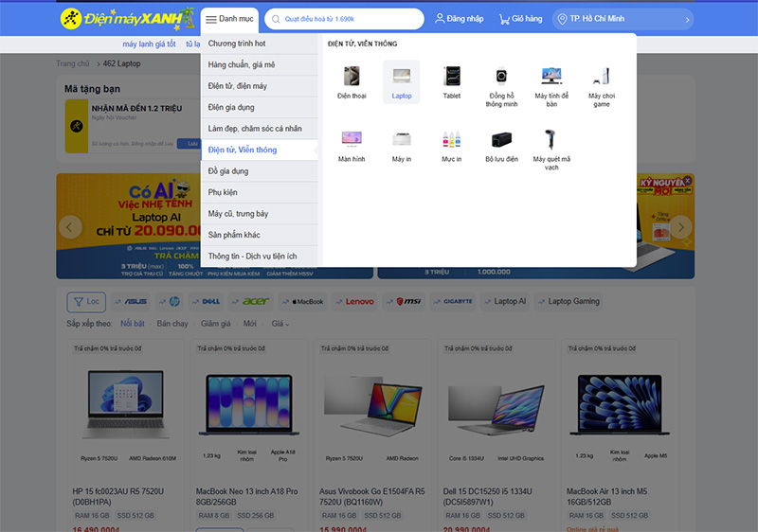Viewport: 758px width, 532px height.
Task: Select Hàng chuẩn, giá mê menu item
Action: tap(260, 64)
